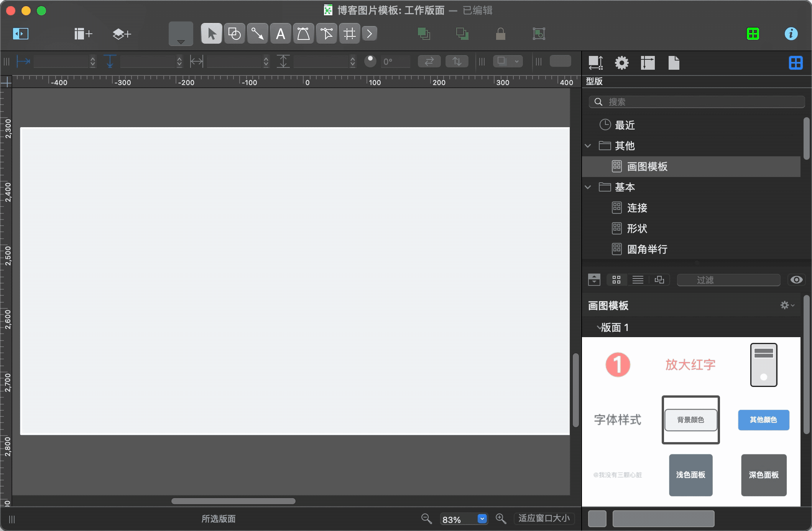Open the 83% zoom dropdown
This screenshot has height=531, width=812.
(x=482, y=519)
